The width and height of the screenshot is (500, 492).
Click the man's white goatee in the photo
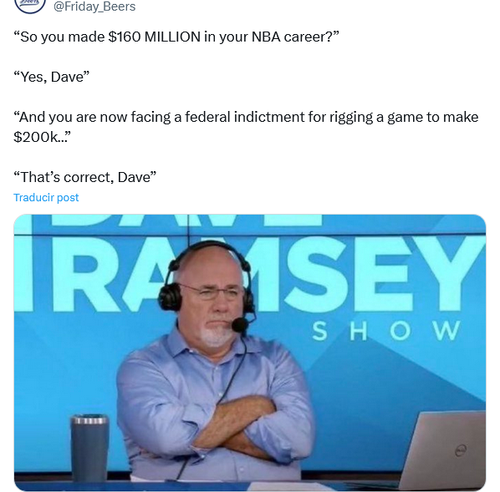pos(214,336)
